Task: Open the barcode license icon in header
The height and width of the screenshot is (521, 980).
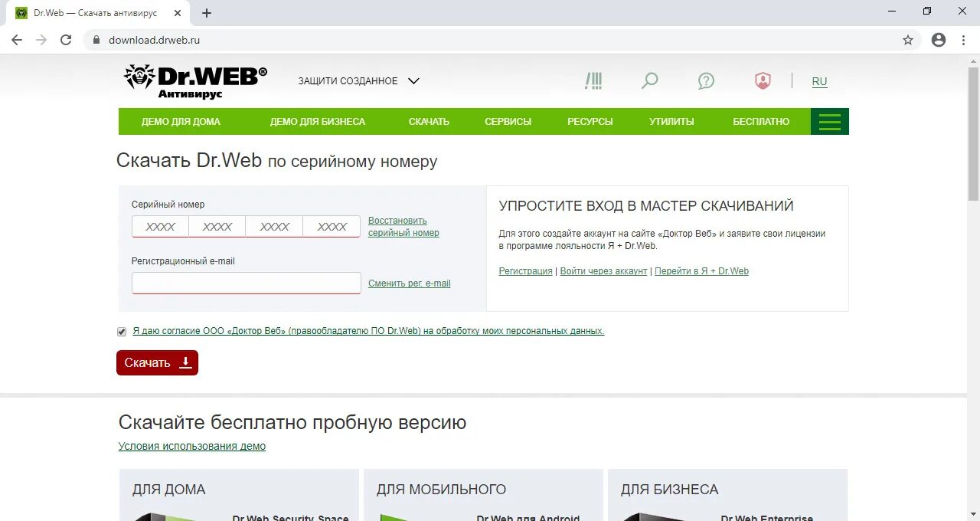Action: 593,81
